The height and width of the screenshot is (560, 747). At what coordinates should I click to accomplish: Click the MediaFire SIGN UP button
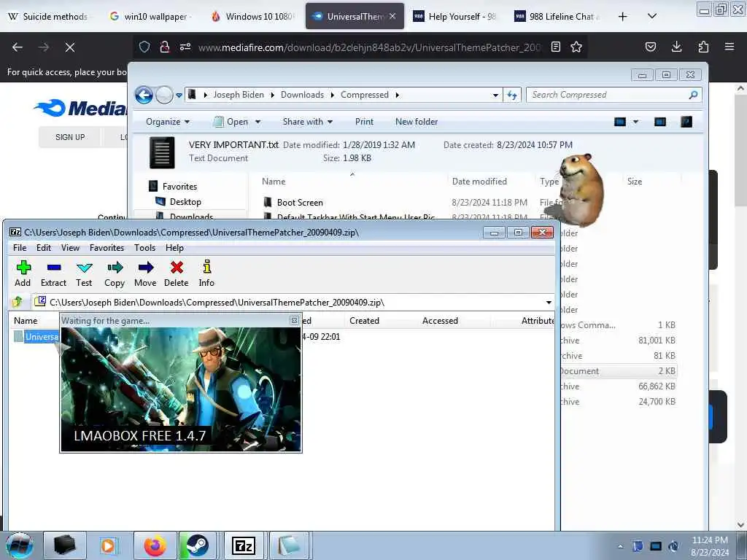70,137
